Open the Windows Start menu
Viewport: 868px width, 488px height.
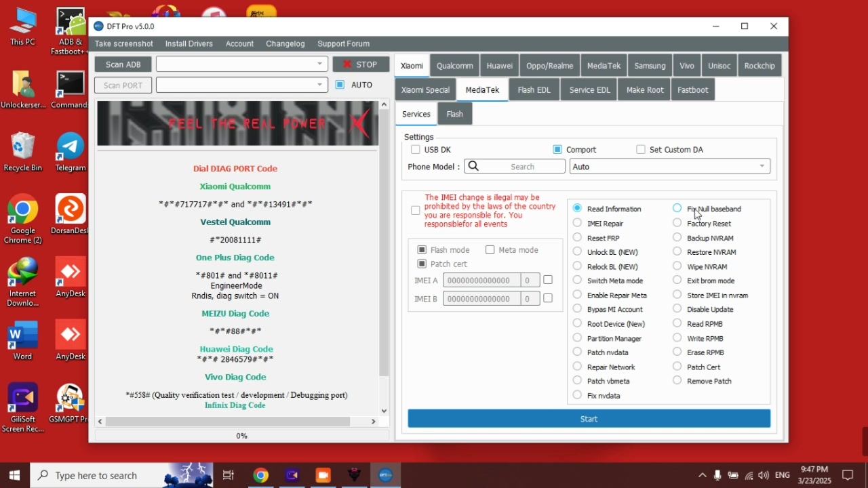coord(14,475)
